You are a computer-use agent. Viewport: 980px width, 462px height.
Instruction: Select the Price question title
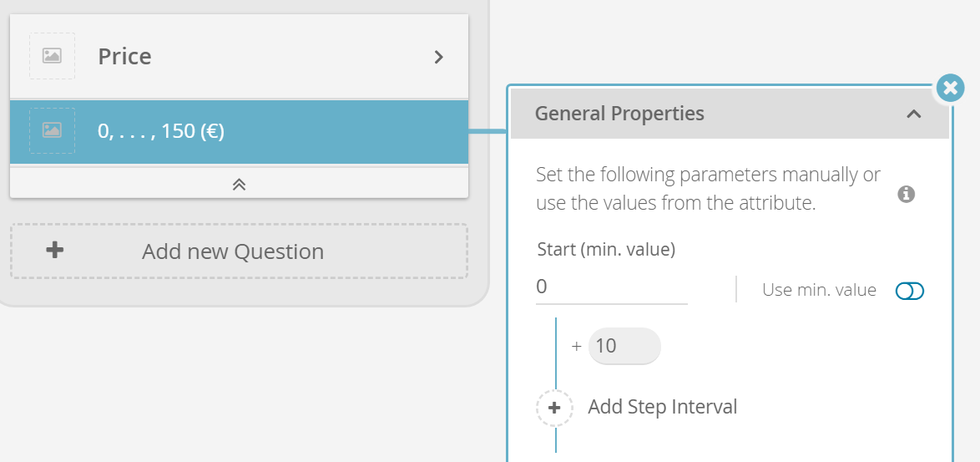click(124, 57)
